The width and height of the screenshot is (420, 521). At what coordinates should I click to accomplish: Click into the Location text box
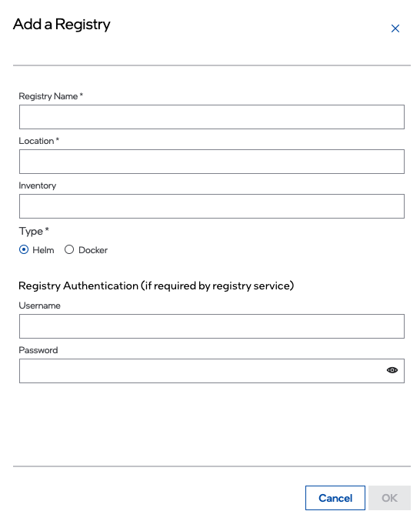[x=212, y=162]
